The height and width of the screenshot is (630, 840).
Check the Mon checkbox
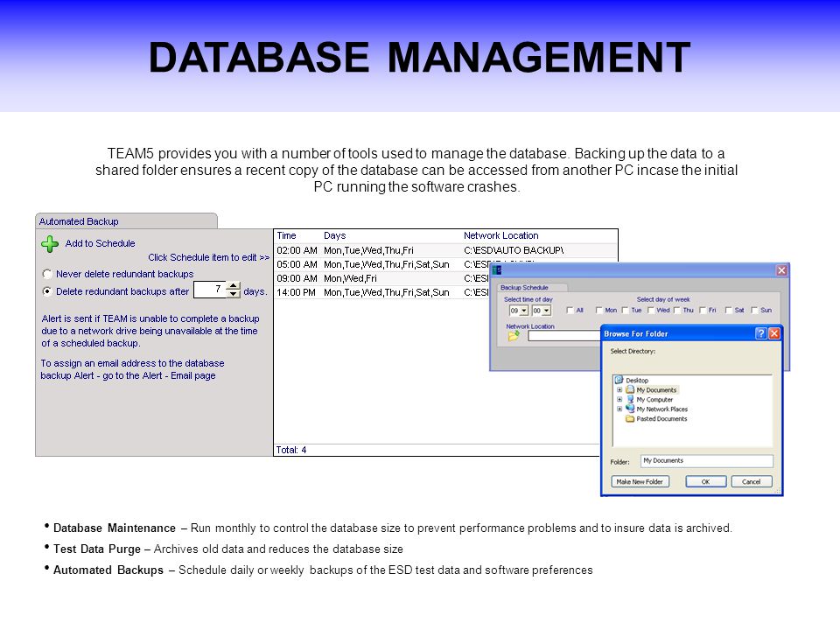click(598, 310)
